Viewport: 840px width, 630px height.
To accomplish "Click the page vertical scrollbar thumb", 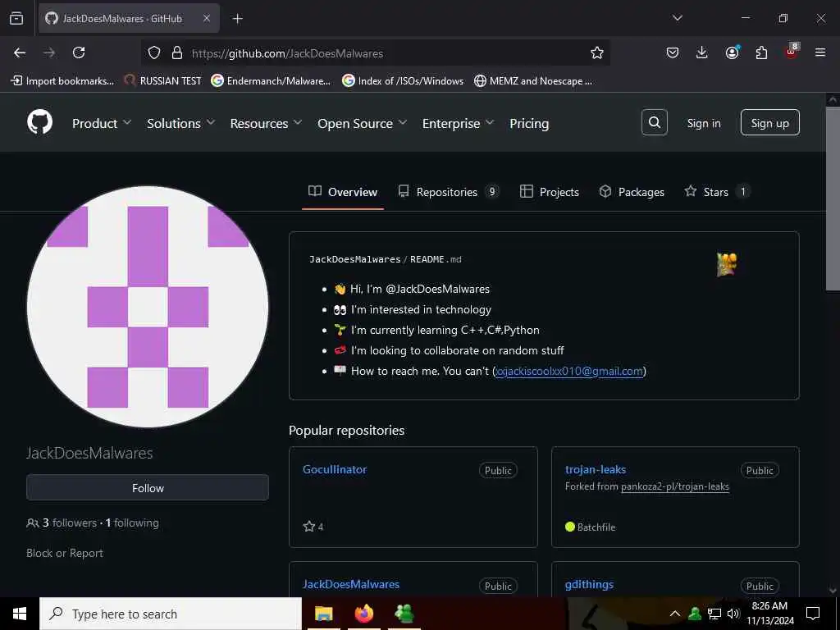I will tap(833, 199).
